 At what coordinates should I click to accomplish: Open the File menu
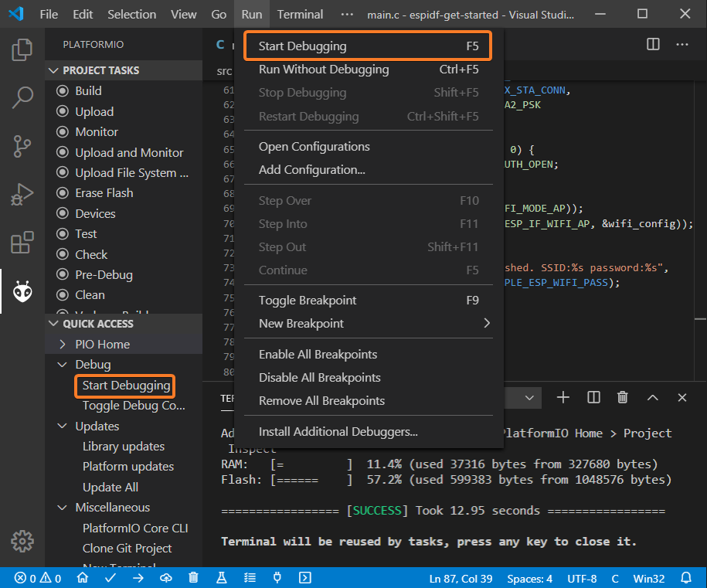49,14
